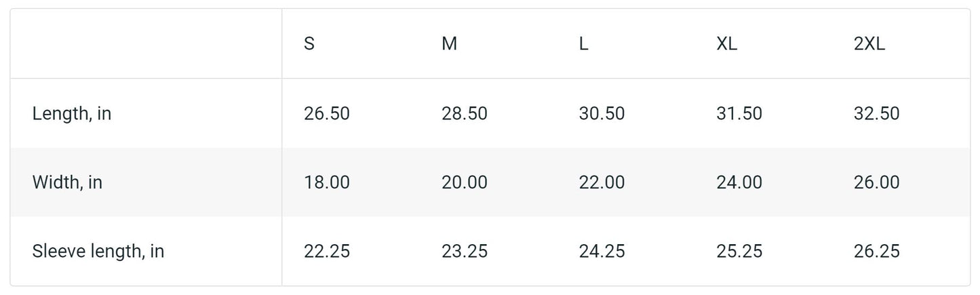
Task: Click the Width, in row label
Action: [x=67, y=182]
